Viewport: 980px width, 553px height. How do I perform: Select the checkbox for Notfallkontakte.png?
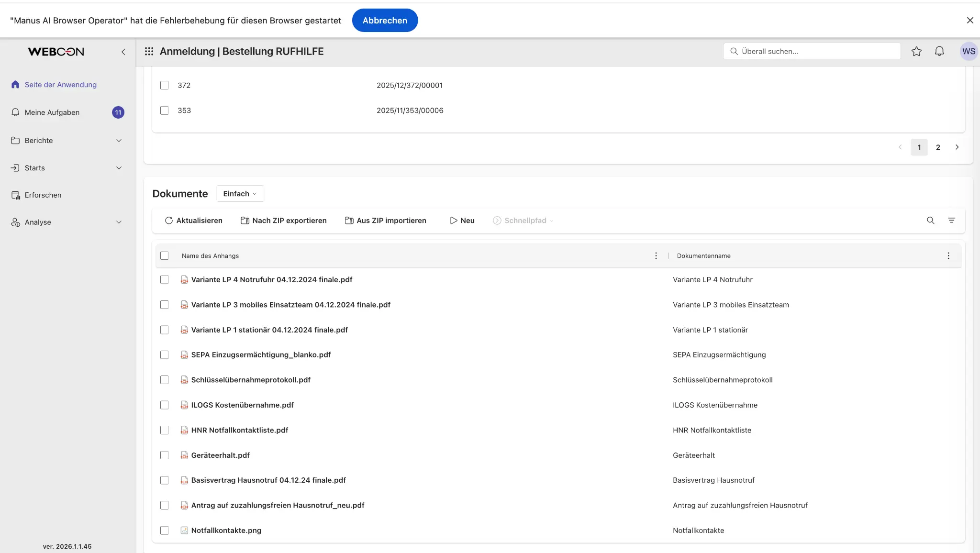165,530
